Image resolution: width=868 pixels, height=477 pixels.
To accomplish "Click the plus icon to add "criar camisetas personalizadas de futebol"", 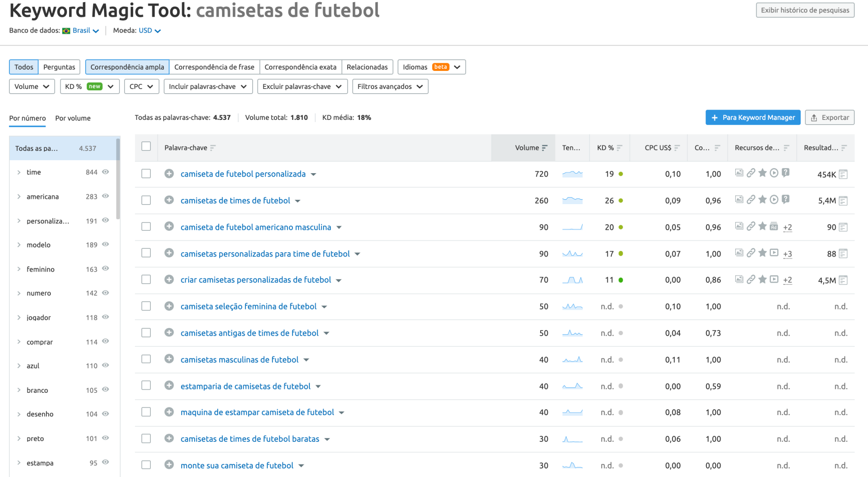I will [168, 279].
